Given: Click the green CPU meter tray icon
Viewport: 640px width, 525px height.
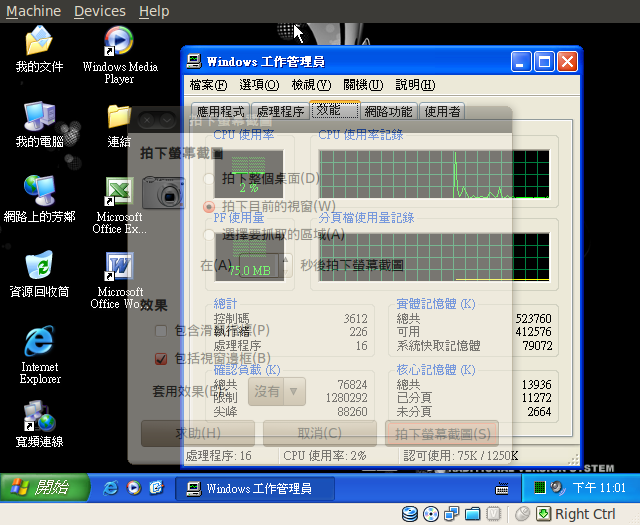Looking at the screenshot, I should (540, 487).
